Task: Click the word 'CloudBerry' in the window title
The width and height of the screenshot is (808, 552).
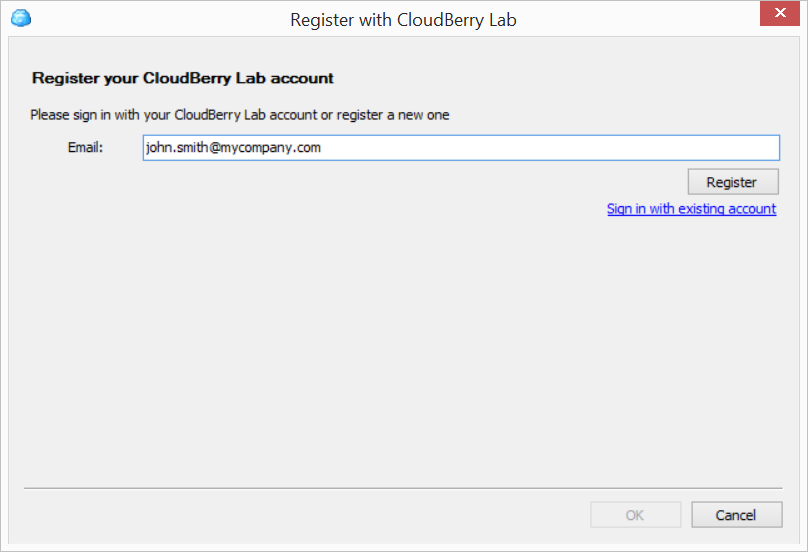Action: (x=441, y=20)
